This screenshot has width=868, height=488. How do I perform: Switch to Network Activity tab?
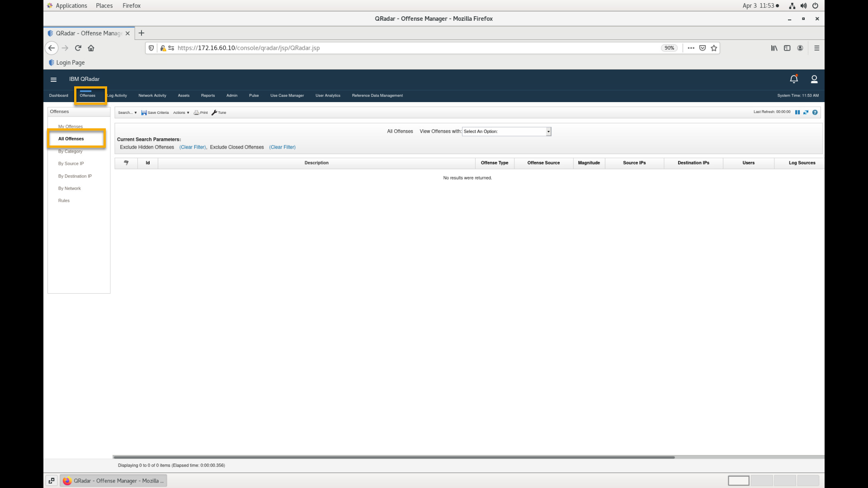click(152, 95)
